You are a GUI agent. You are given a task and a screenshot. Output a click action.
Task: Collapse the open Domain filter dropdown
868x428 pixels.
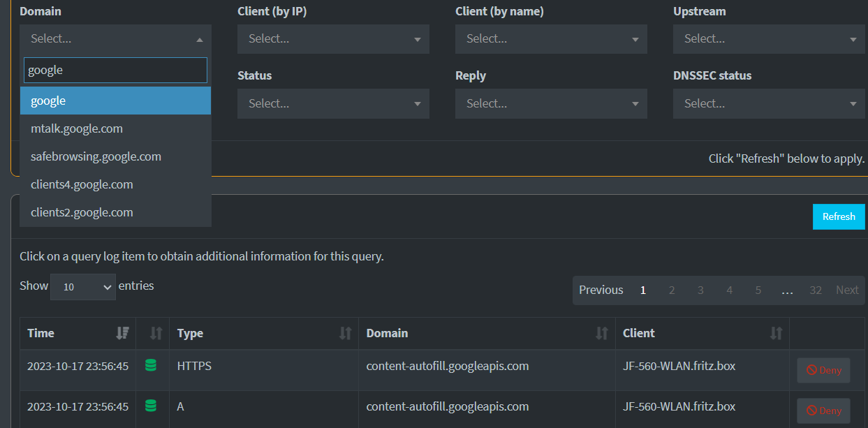tap(200, 38)
